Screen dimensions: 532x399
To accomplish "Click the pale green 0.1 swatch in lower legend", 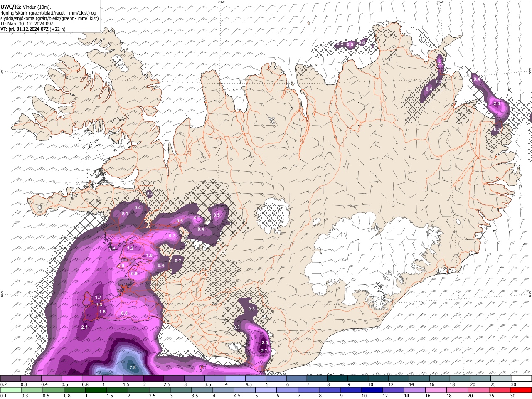I will pyautogui.click(x=11, y=390).
